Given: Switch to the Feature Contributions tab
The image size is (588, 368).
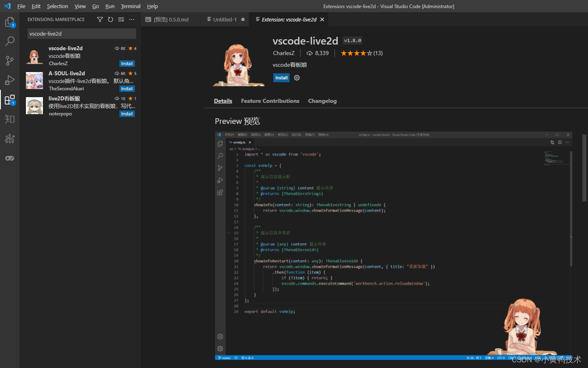Looking at the screenshot, I should click(x=270, y=101).
